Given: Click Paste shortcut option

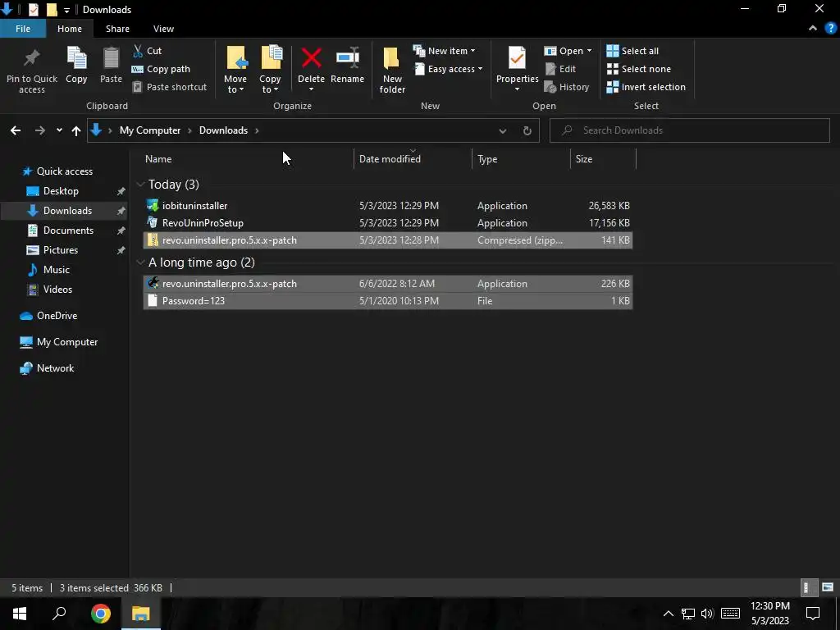Looking at the screenshot, I should [169, 87].
